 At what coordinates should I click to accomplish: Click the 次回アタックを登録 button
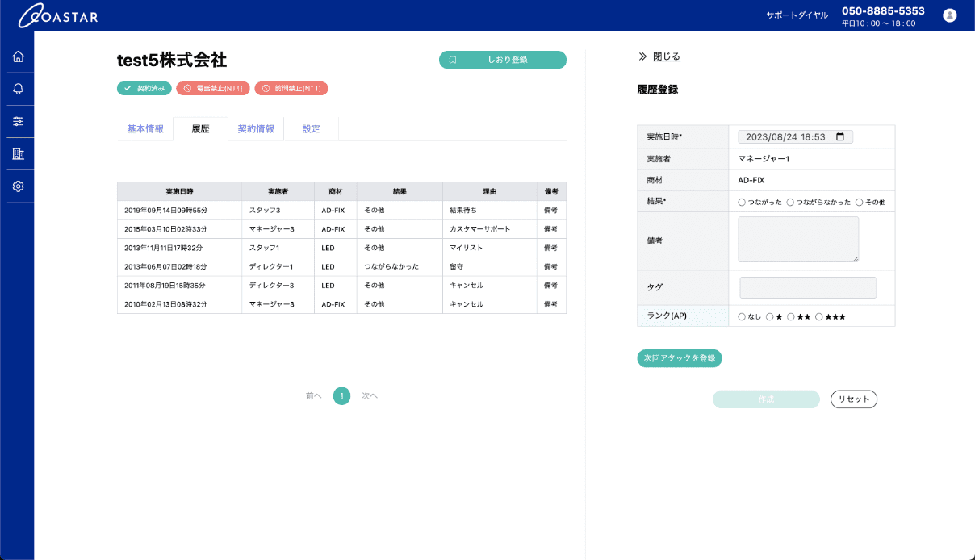tap(679, 358)
